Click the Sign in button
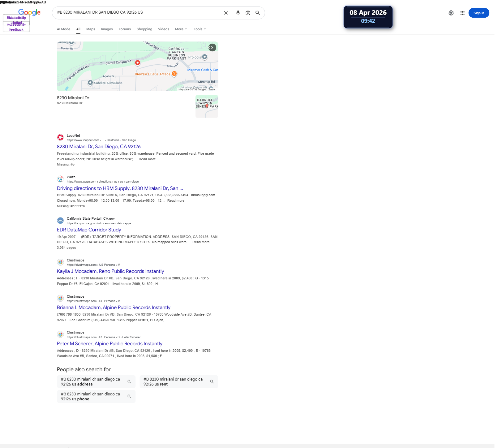The width and height of the screenshot is (498, 448). tap(479, 13)
